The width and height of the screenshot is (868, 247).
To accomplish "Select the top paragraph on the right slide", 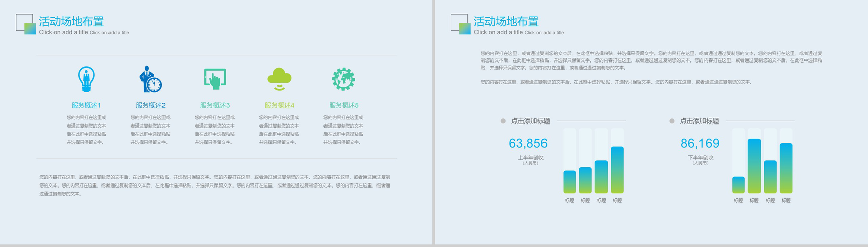I will (652, 60).
